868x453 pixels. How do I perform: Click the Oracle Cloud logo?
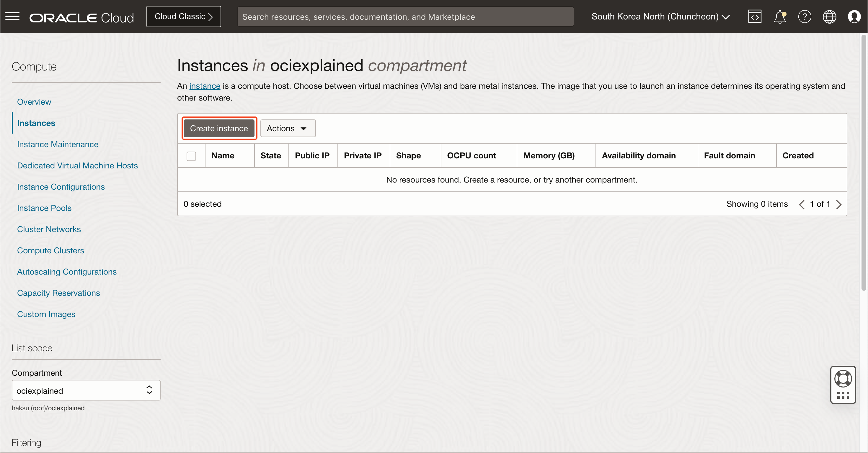pyautogui.click(x=81, y=17)
